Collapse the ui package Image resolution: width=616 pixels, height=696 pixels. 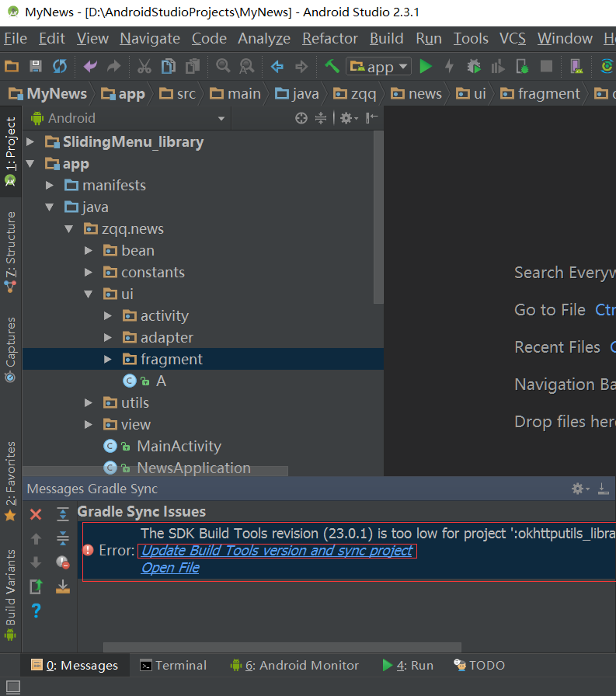click(88, 294)
